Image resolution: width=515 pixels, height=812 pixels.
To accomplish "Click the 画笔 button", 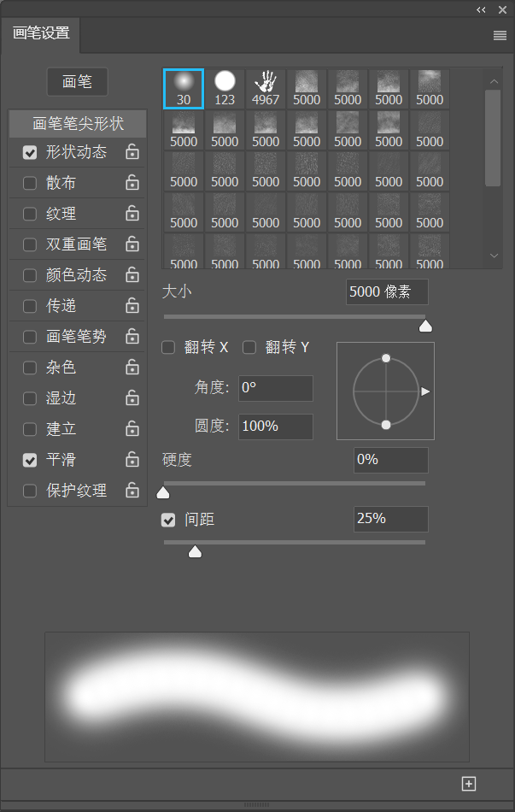I will tap(77, 82).
